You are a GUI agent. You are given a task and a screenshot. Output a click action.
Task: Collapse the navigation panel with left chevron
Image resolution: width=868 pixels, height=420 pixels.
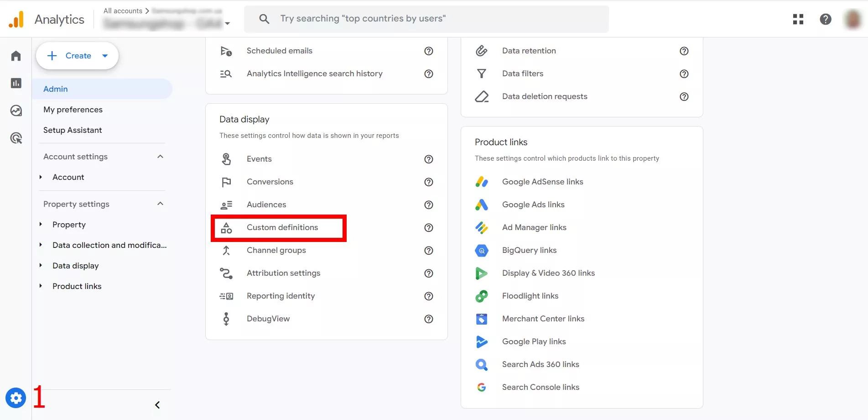point(157,405)
